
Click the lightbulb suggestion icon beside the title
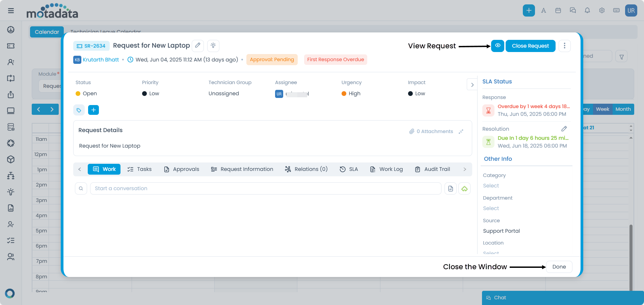tap(213, 45)
